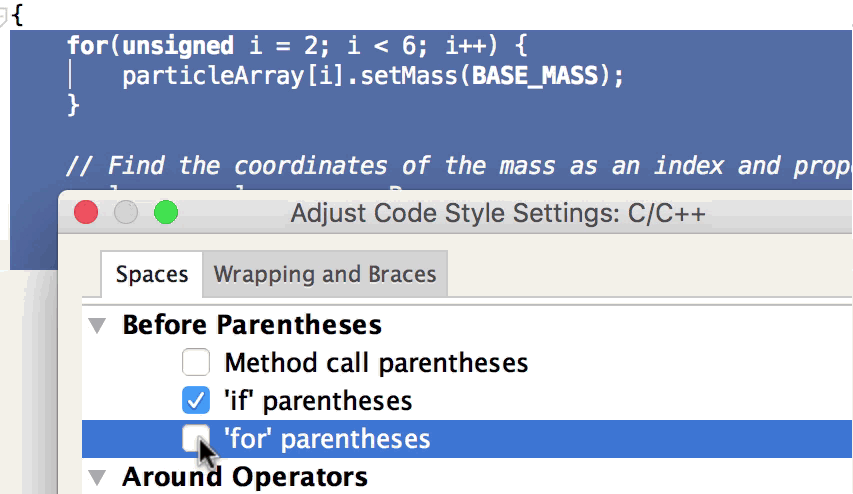Click the gray minimize window button
853x494 pixels.
click(126, 212)
